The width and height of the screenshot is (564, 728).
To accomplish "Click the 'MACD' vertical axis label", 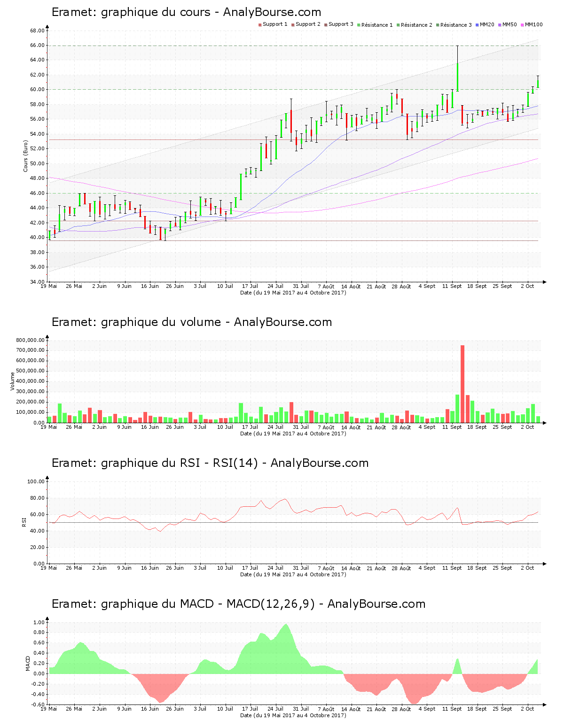I will [28, 663].
